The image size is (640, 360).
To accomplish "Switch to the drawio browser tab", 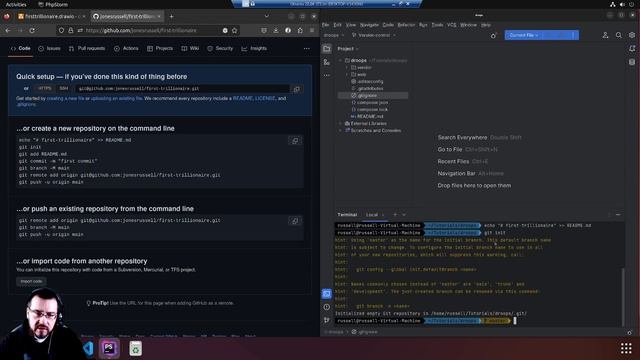I will coord(51,16).
